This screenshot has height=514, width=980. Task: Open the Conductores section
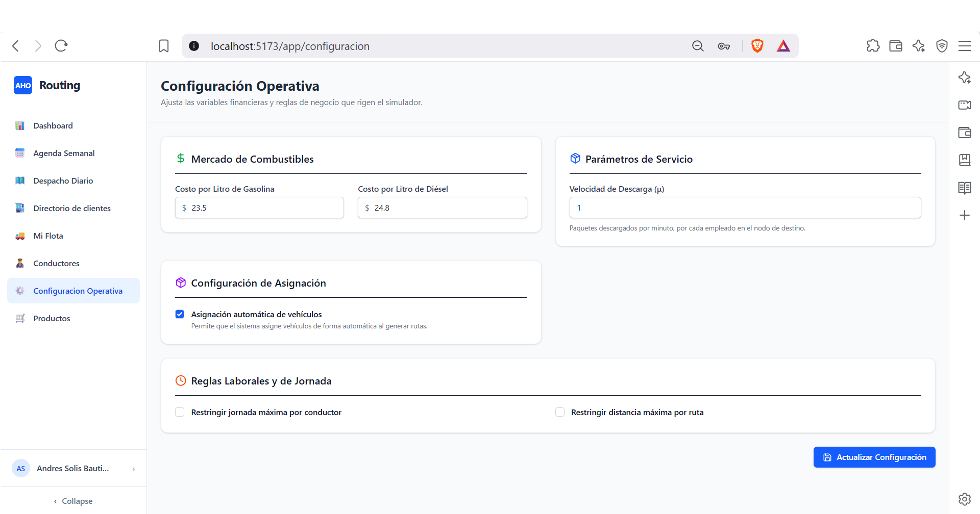[73, 263]
